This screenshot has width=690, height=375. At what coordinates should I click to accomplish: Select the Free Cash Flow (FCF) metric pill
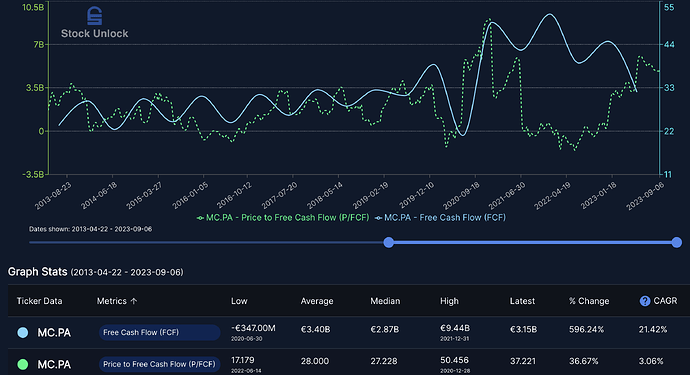(159, 332)
